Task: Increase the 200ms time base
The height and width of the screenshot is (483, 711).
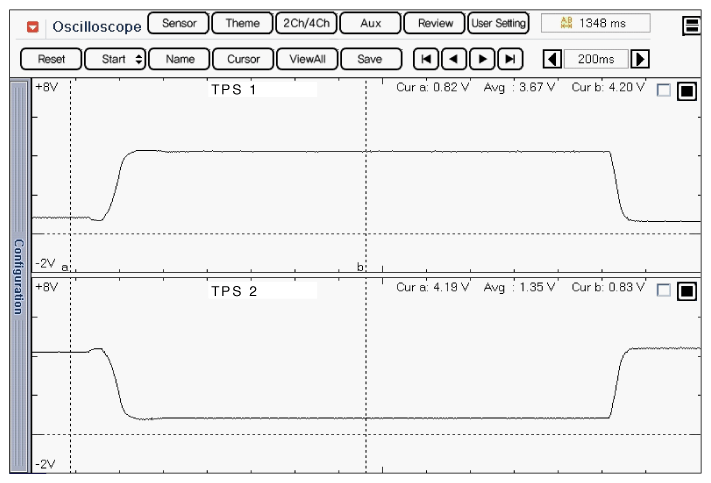Action: coord(641,59)
